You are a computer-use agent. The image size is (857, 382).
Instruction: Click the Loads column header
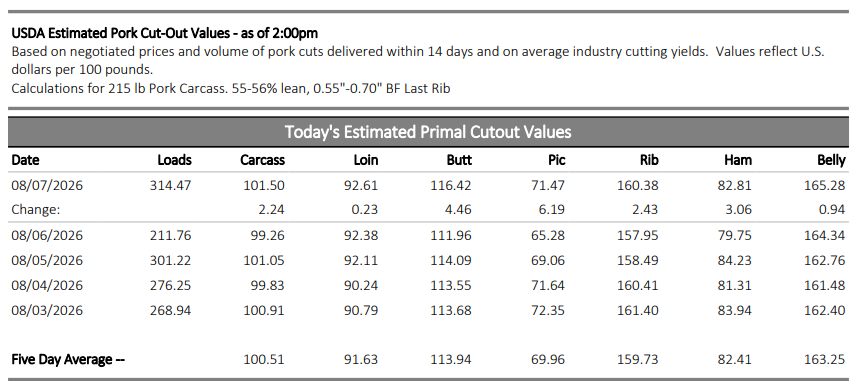pos(174,160)
